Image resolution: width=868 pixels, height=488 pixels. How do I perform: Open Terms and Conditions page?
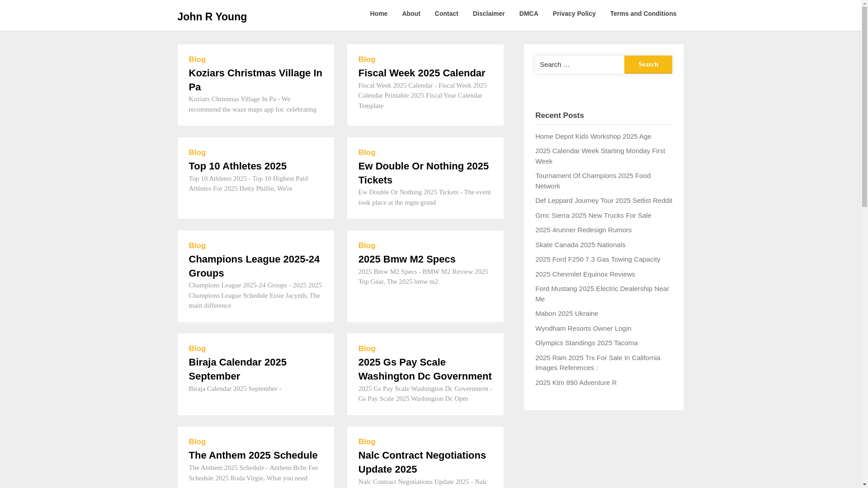[643, 14]
